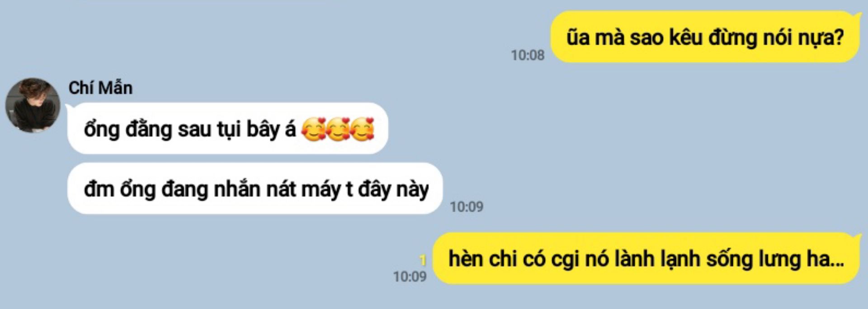Click the 10:09 timestamp beside the white bubble
The height and width of the screenshot is (309, 868).
[467, 206]
